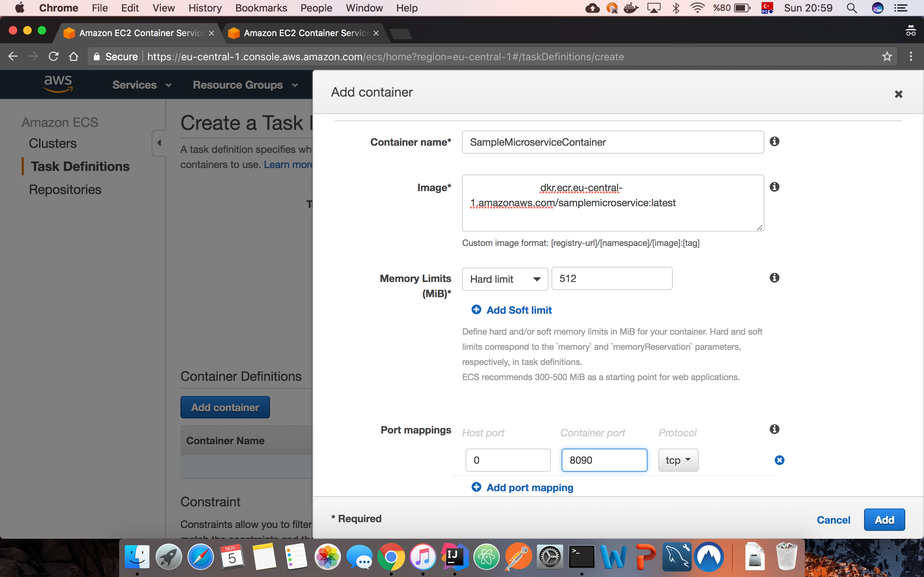This screenshot has height=577, width=924.
Task: Bookmark this page with star icon
Action: (x=886, y=57)
